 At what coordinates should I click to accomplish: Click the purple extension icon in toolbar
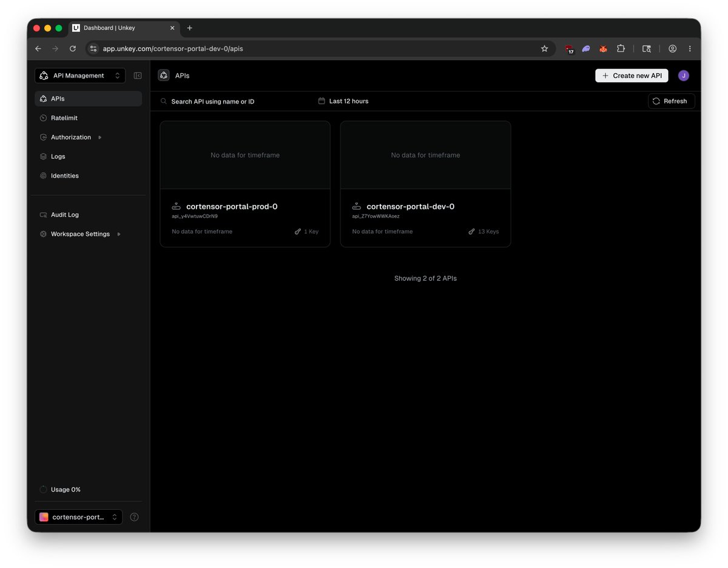[x=586, y=48]
